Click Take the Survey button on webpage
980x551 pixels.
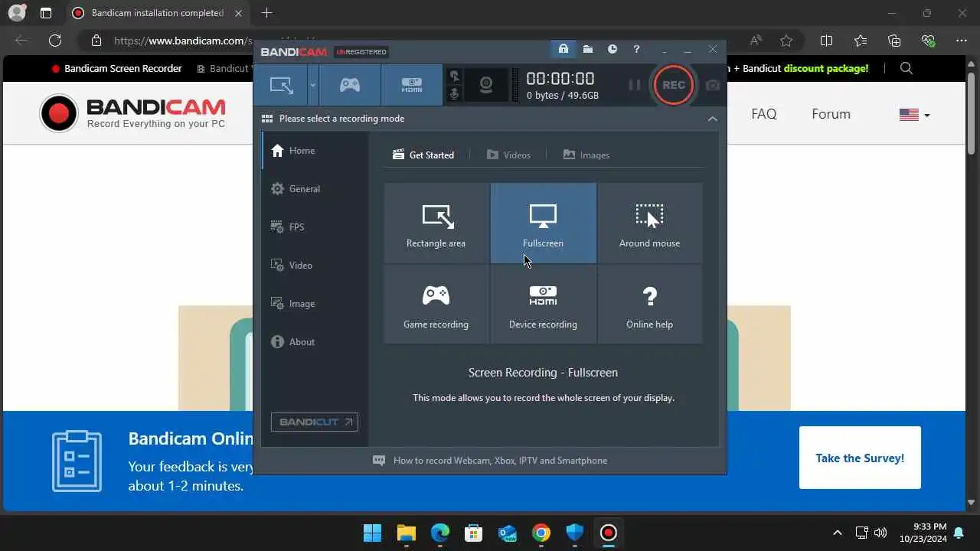tap(860, 458)
